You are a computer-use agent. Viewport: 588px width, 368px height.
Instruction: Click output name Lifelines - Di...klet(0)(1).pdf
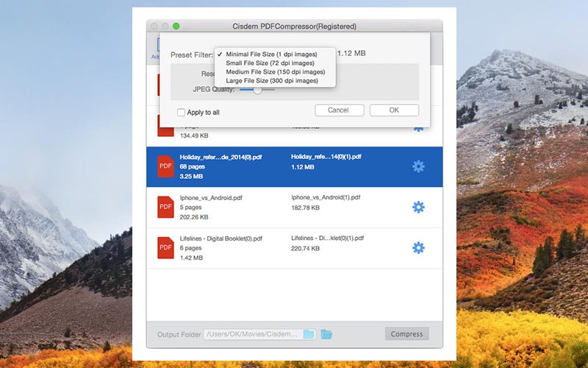tap(327, 238)
